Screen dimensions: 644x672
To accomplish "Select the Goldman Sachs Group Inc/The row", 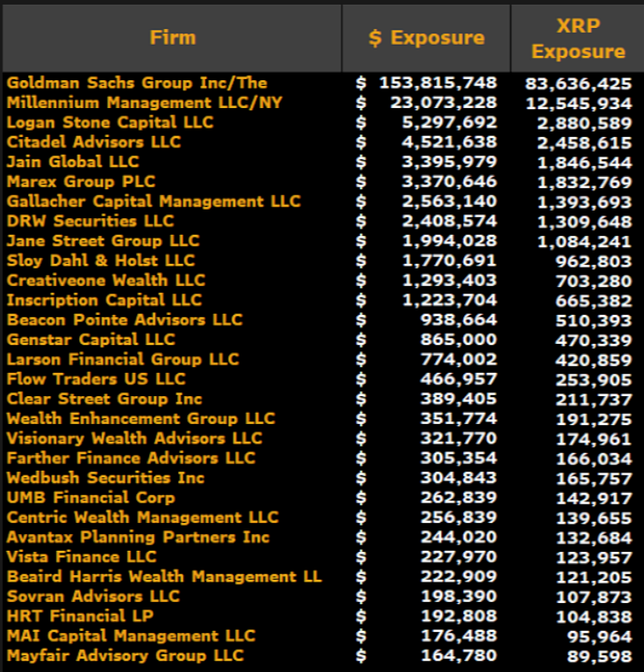I will [136, 83].
